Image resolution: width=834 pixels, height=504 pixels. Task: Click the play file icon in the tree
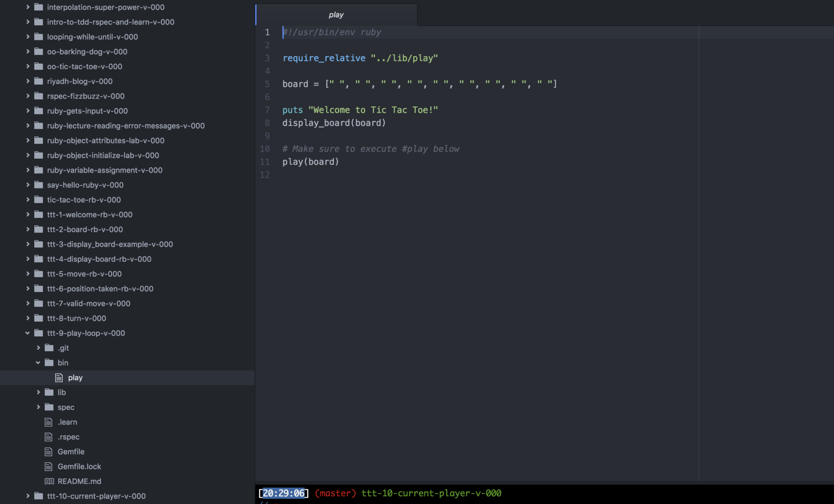point(59,377)
